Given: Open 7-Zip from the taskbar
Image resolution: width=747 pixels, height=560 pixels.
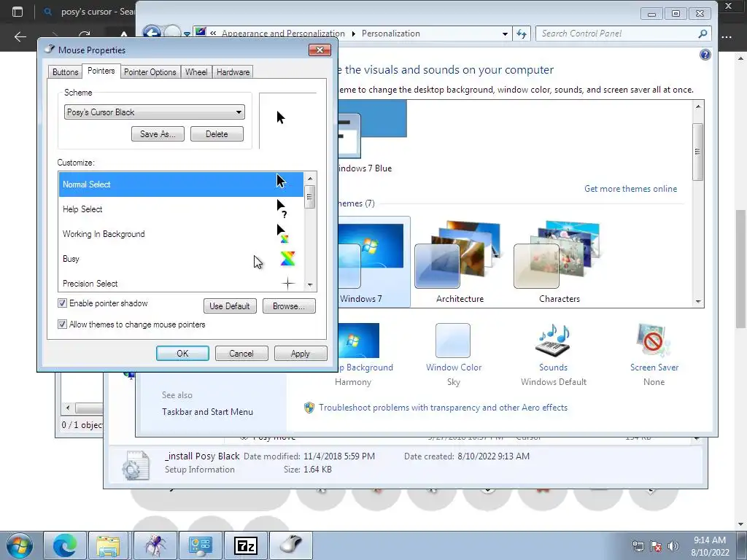Looking at the screenshot, I should pos(245,545).
